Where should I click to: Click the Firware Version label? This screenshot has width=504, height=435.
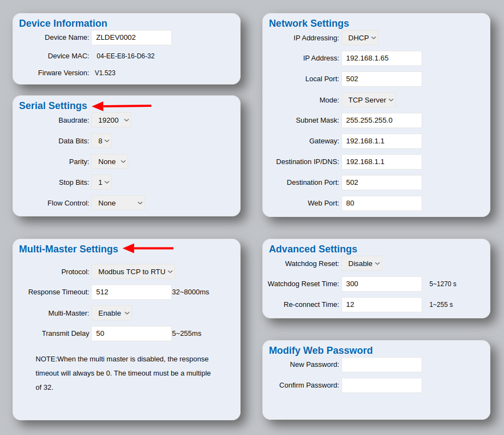64,73
